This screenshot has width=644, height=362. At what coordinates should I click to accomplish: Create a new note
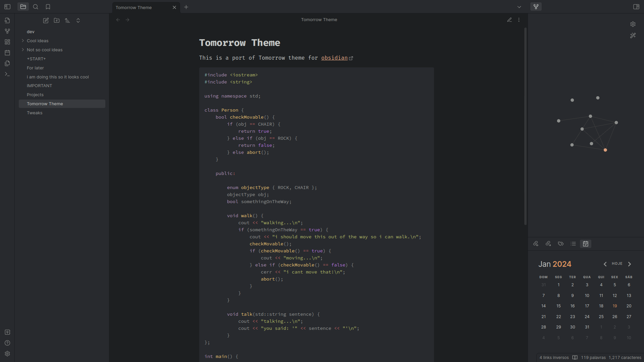coord(46,20)
